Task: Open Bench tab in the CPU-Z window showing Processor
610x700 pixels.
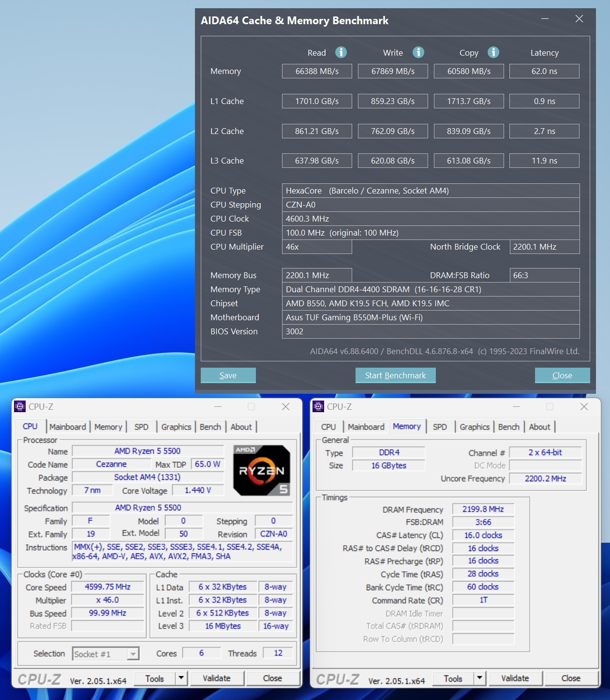Action: coord(210,427)
